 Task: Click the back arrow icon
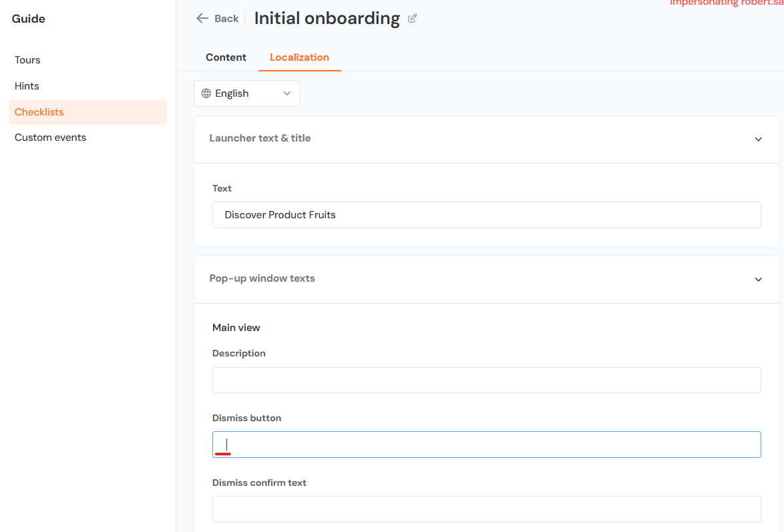tap(202, 19)
